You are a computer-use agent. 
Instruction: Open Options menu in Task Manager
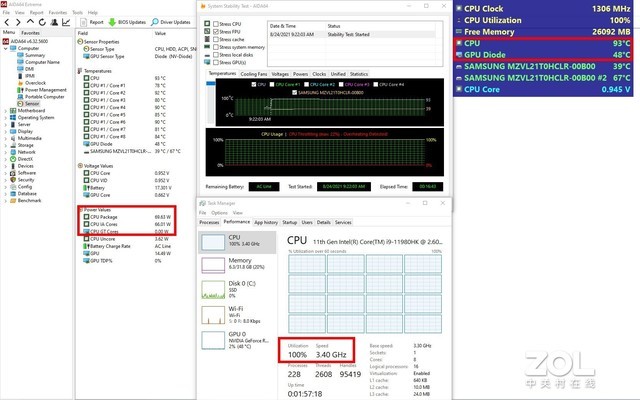pos(219,213)
